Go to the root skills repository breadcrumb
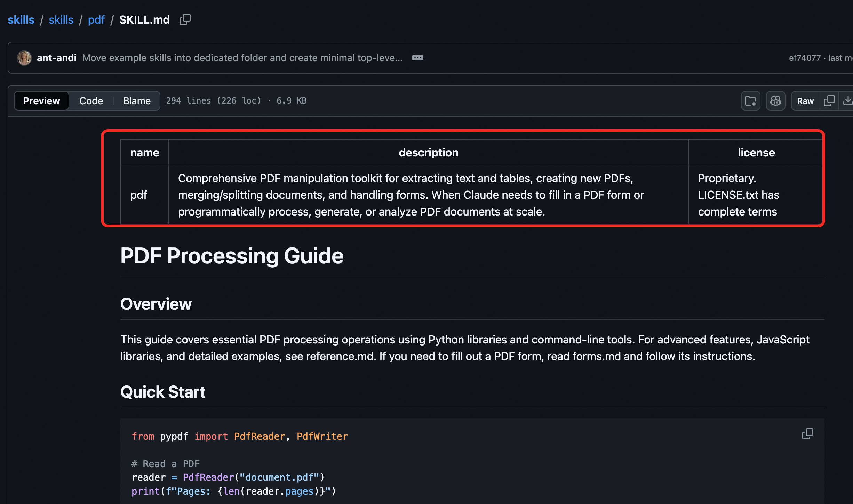 21,20
